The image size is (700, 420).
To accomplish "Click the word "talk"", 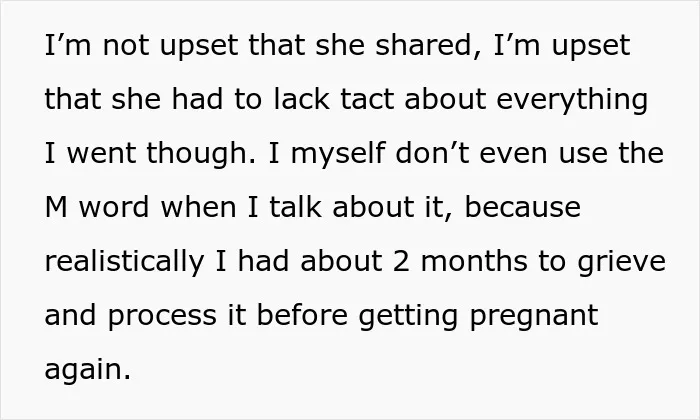I will click(x=295, y=207).
